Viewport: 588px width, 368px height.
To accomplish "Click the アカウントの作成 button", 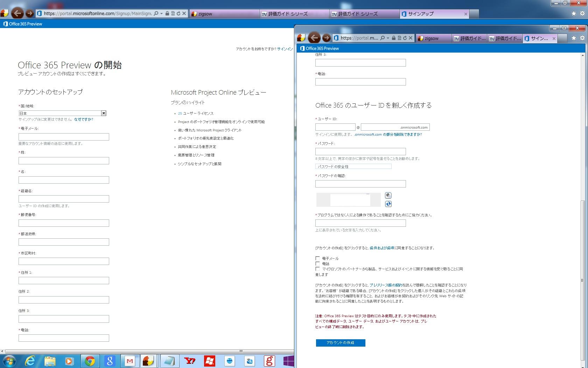I will coord(341,343).
